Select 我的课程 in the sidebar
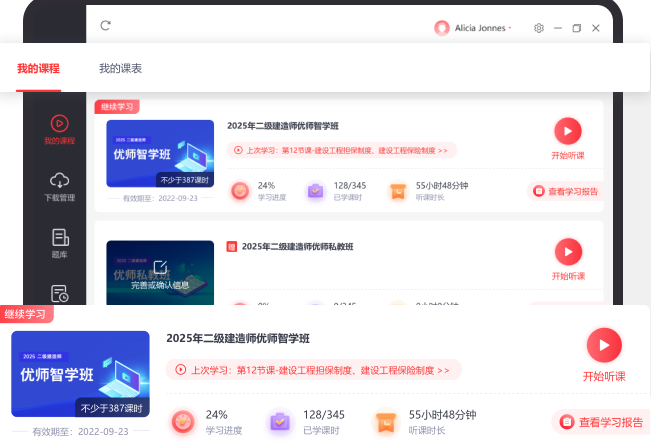651x447 pixels. coord(59,130)
